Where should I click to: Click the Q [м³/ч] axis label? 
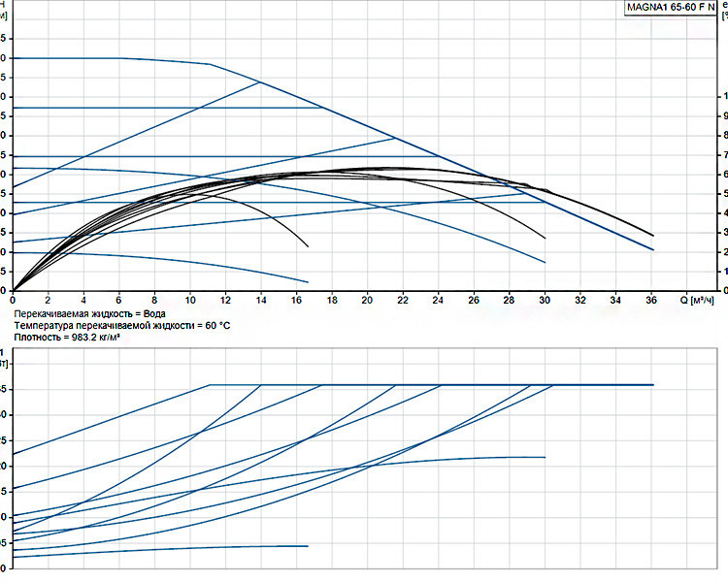(697, 301)
